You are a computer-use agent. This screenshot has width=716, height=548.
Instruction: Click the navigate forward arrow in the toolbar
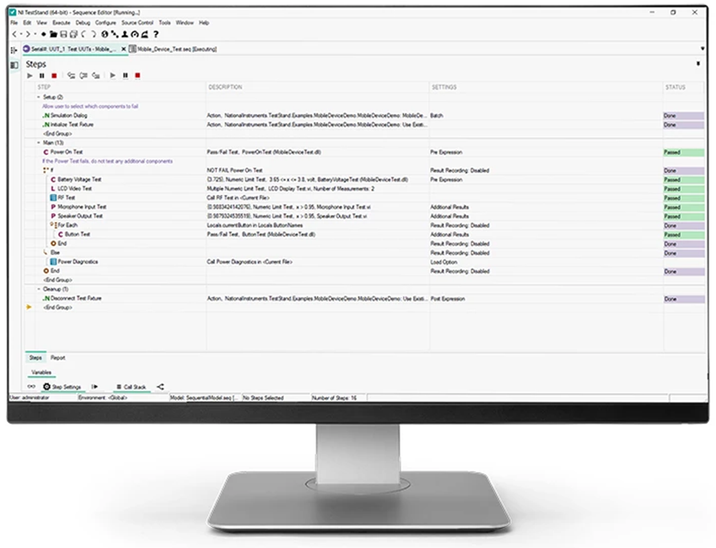point(28,34)
